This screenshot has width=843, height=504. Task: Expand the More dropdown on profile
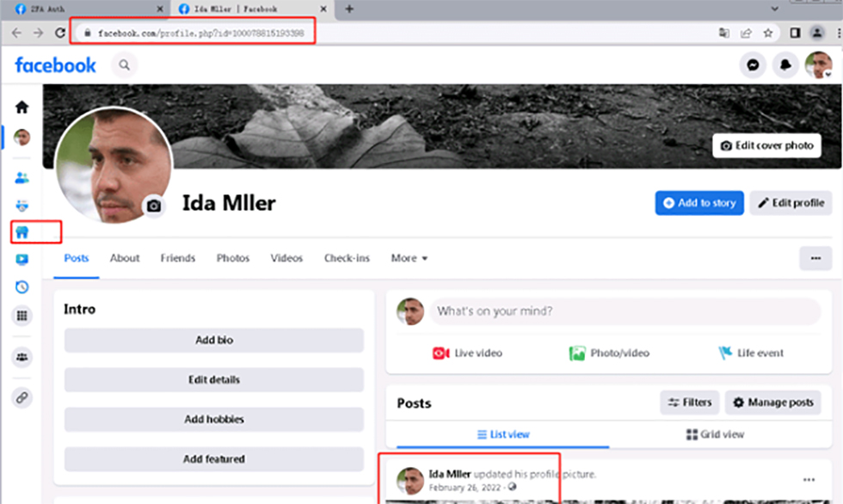coord(409,258)
